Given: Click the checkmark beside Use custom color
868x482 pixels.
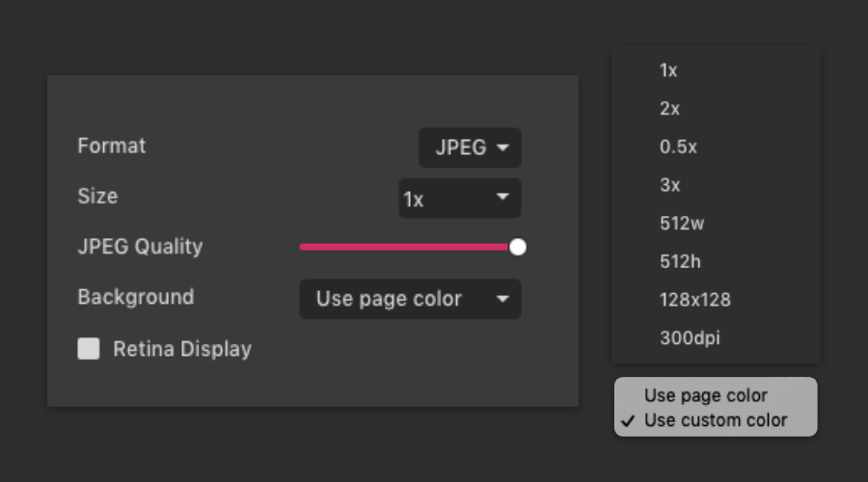Looking at the screenshot, I should [629, 421].
